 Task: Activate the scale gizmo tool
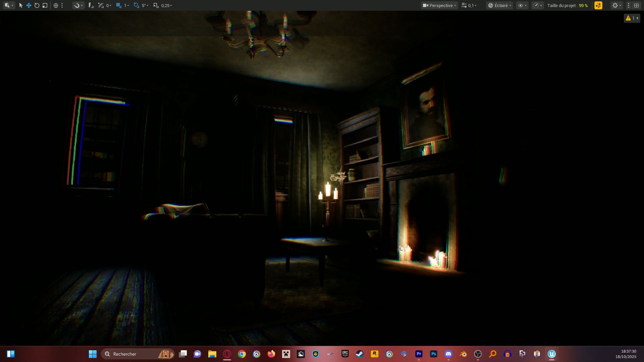[45, 5]
